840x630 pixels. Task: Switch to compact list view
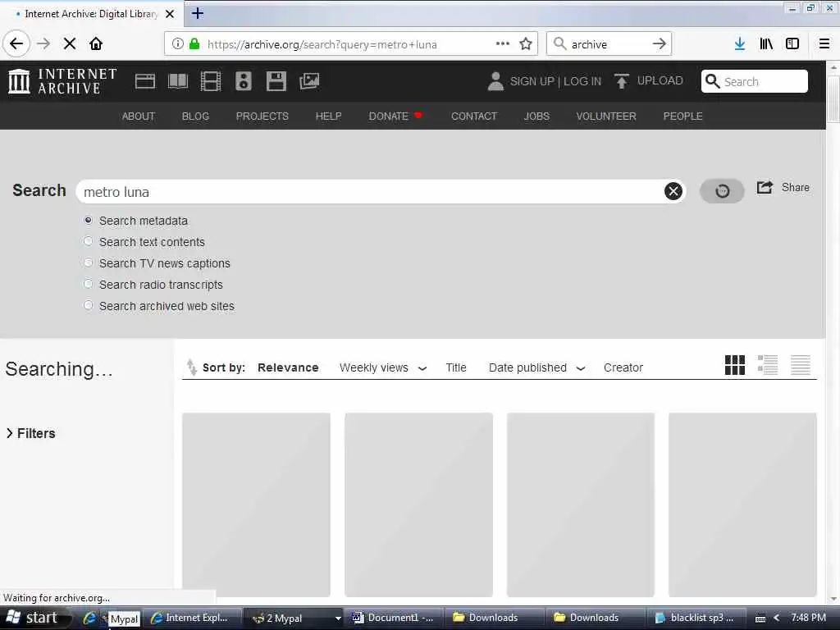pyautogui.click(x=801, y=365)
